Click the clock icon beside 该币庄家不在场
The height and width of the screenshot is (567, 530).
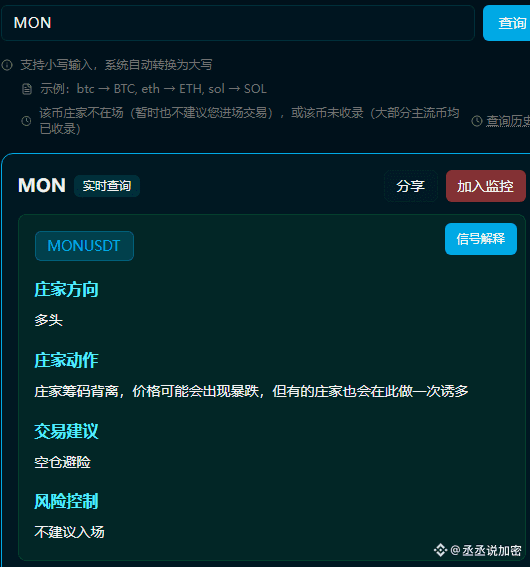click(26, 121)
